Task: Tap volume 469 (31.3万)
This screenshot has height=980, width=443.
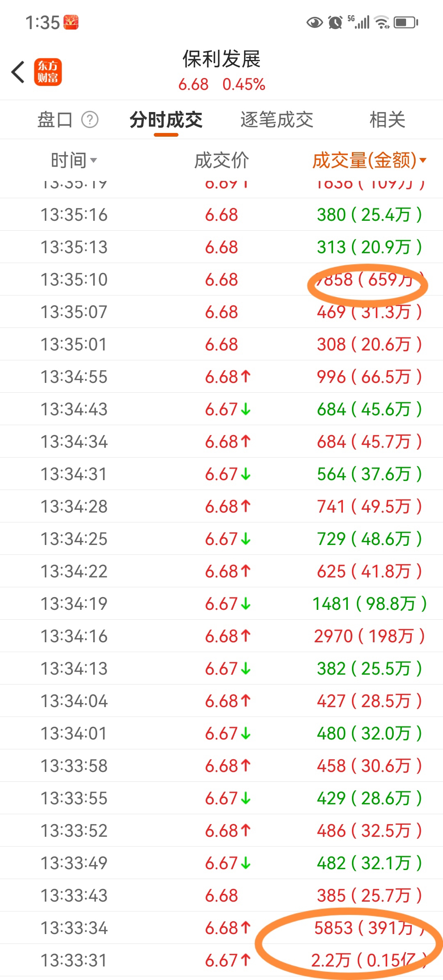Action: click(x=370, y=312)
